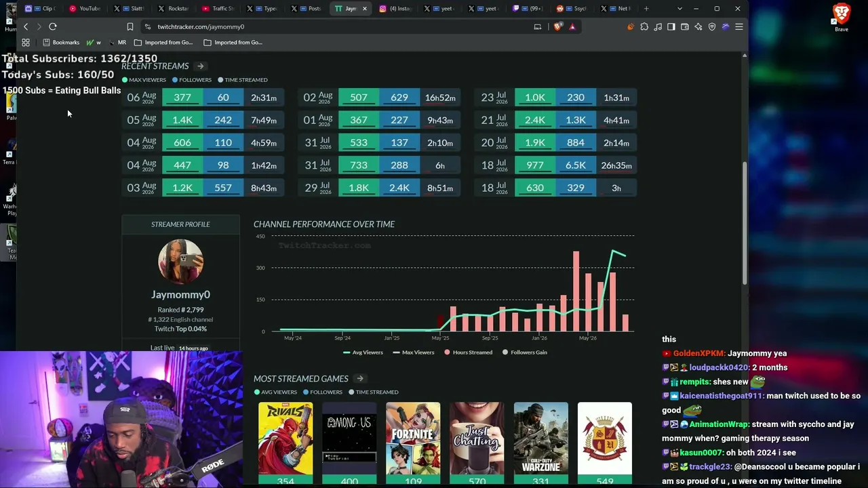Open the apps grid icon in bookmarks bar
868x488 pixels.
tap(26, 42)
